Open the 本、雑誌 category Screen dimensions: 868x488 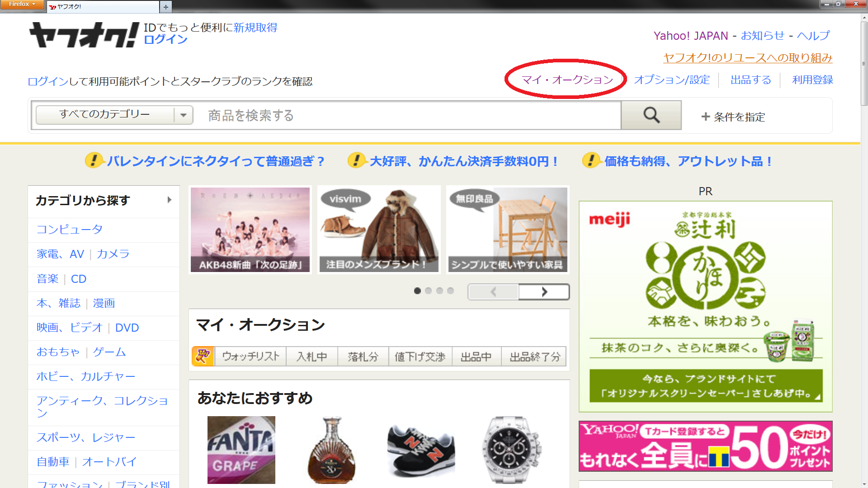pyautogui.click(x=58, y=303)
